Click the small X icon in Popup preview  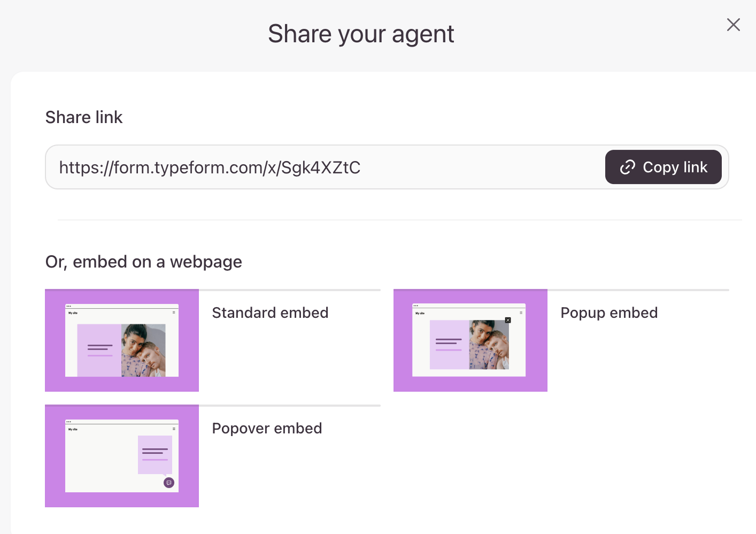pyautogui.click(x=508, y=320)
